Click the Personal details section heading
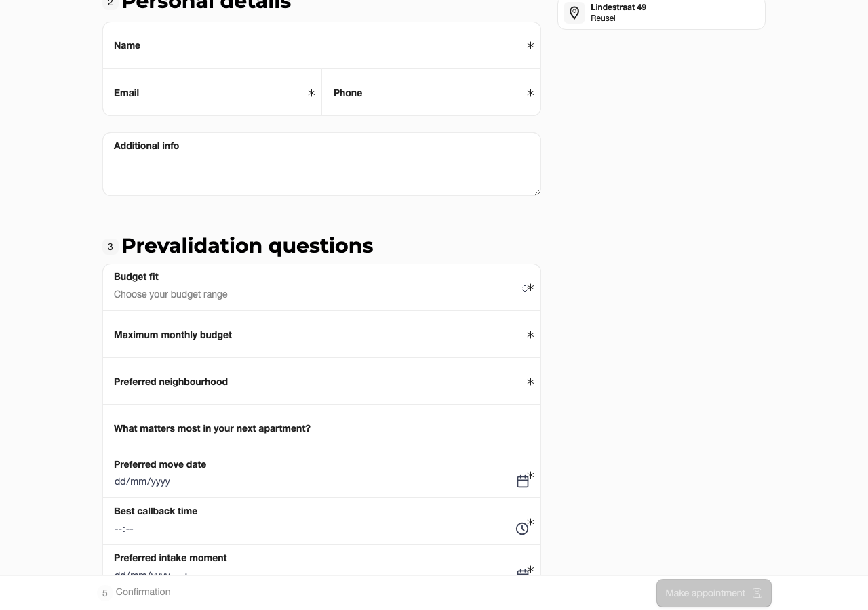The height and width of the screenshot is (610, 868). click(x=206, y=3)
